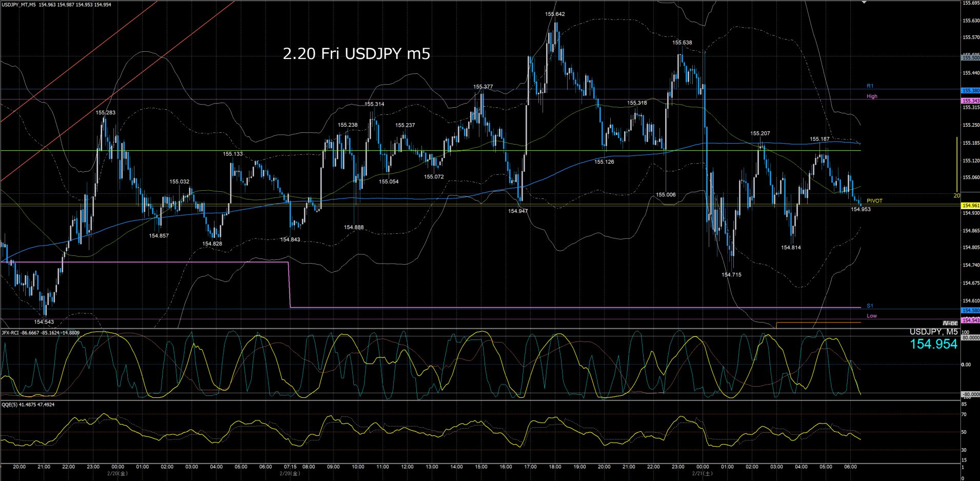Viewport: 980px width, 481px height.
Task: Select the 154.715 swing low label
Action: coord(731,275)
